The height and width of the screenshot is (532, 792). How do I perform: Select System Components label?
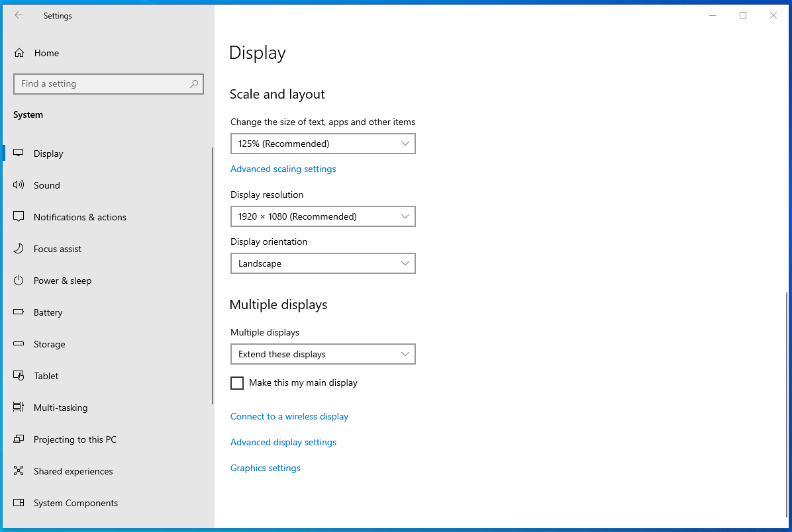click(75, 504)
